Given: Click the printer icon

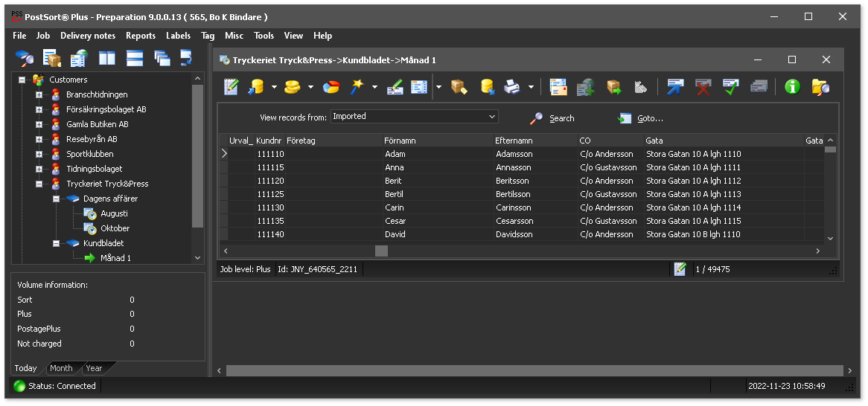Looking at the screenshot, I should click(x=512, y=87).
